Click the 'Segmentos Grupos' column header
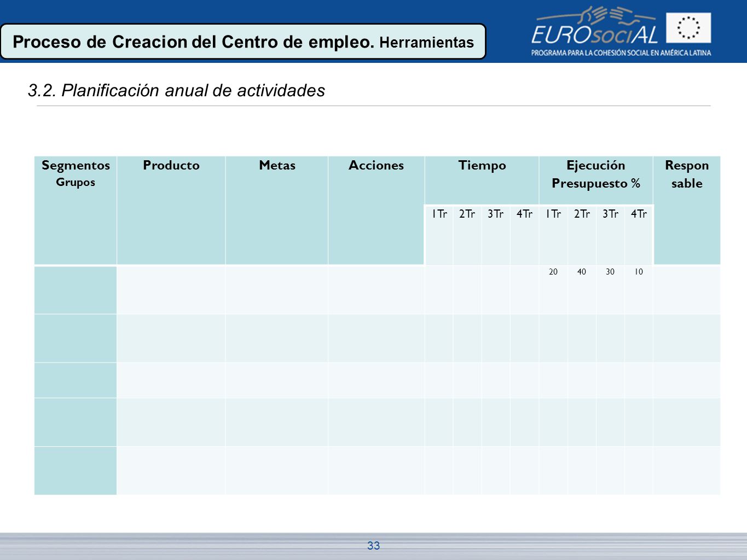 (x=76, y=211)
